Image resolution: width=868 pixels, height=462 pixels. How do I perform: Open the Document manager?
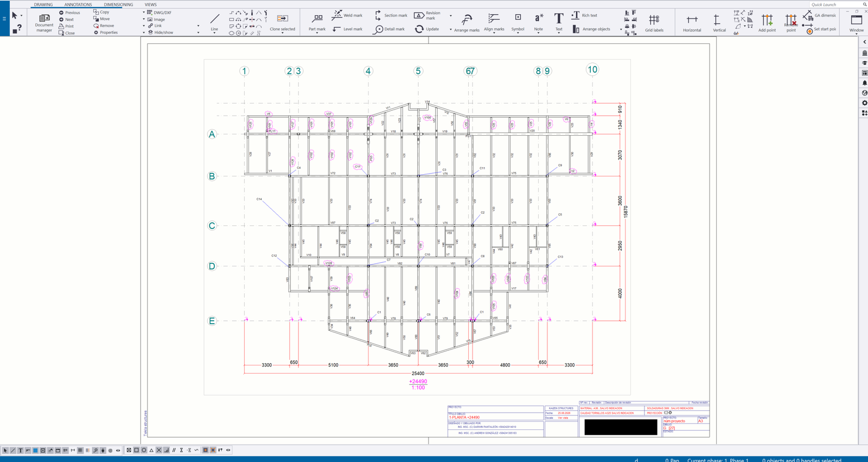pos(44,22)
